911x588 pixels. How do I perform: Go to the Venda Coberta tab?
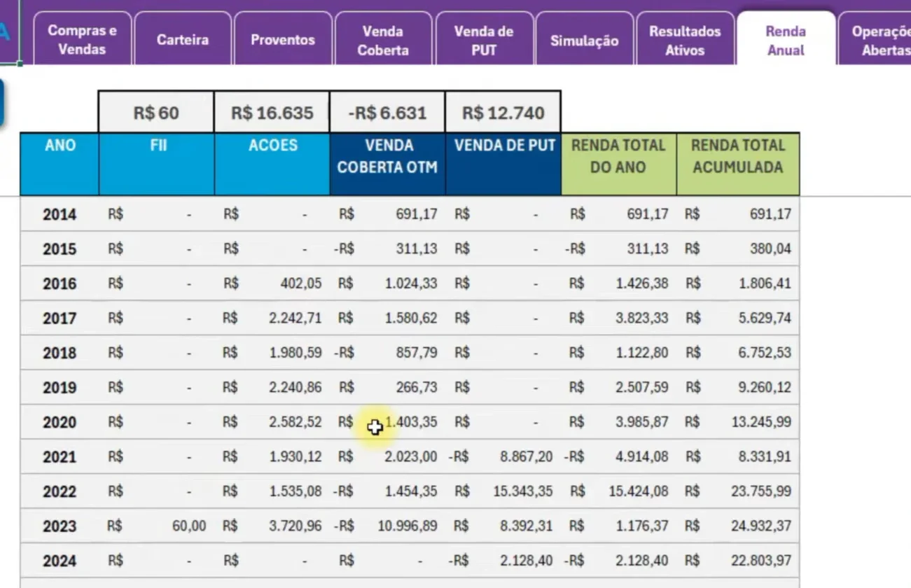[x=383, y=39]
